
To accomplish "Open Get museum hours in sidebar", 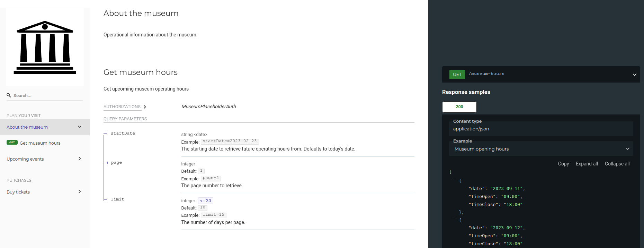I will point(40,143).
